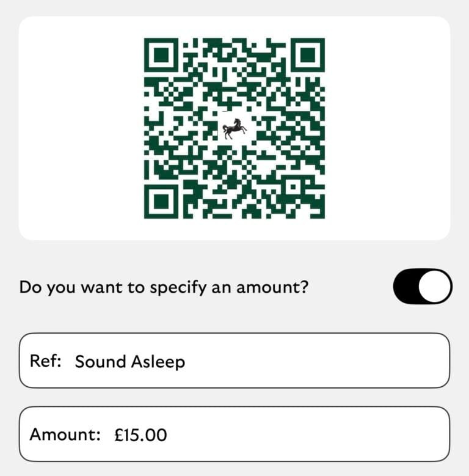
Task: Disable the specify an amount switch
Action: (423, 286)
